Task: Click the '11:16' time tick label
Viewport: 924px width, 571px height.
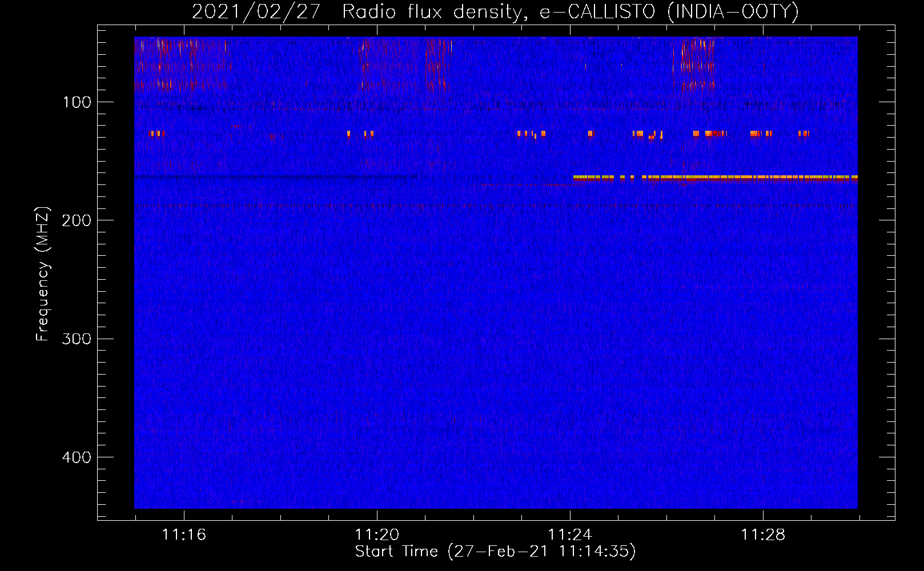Action: click(184, 535)
